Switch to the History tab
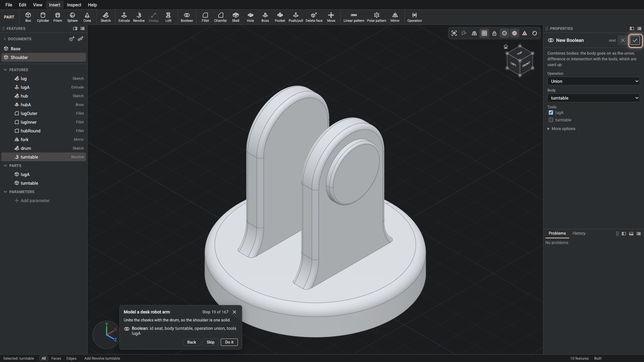This screenshot has height=362, width=644. click(579, 233)
